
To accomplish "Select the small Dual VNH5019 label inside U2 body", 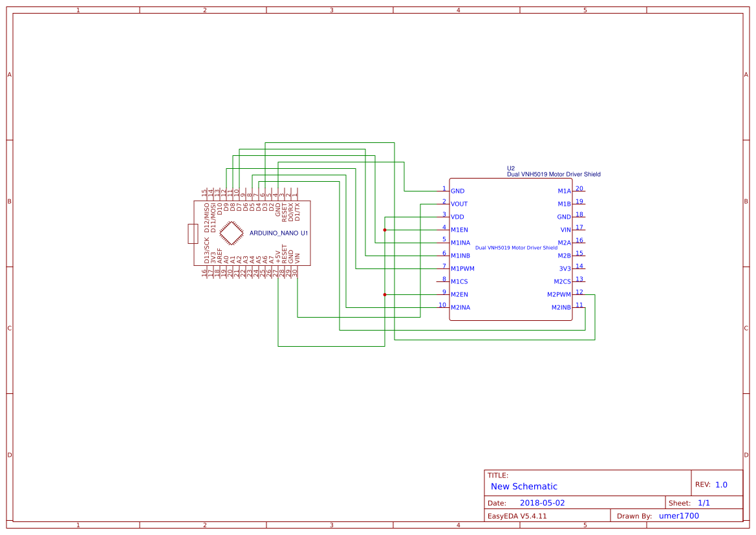I will pos(516,248).
